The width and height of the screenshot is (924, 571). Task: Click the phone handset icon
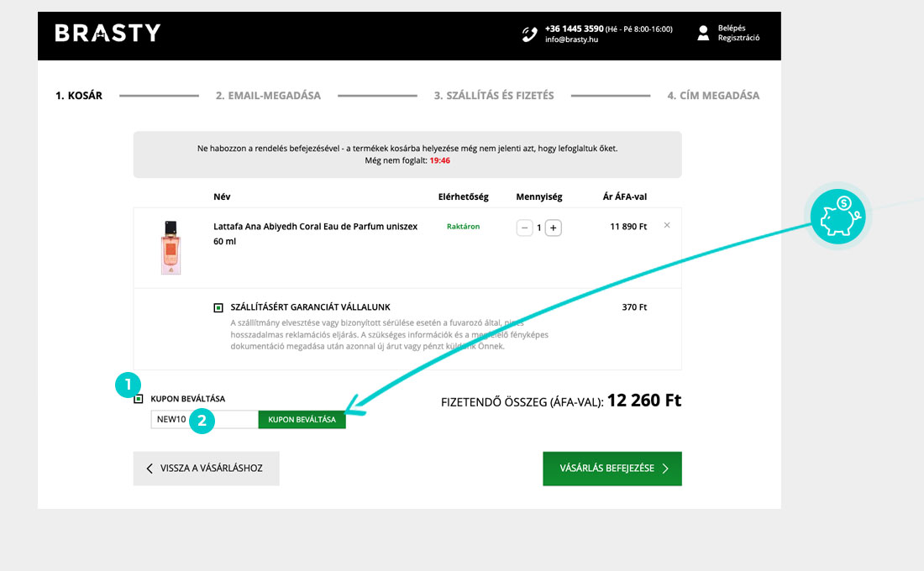[x=529, y=34]
